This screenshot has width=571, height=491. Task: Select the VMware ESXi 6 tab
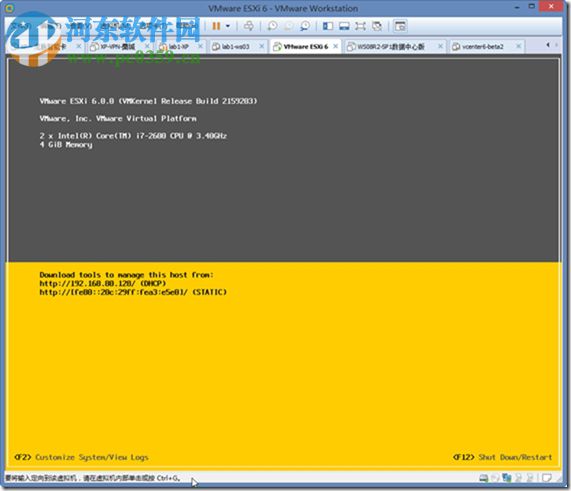pos(305,47)
